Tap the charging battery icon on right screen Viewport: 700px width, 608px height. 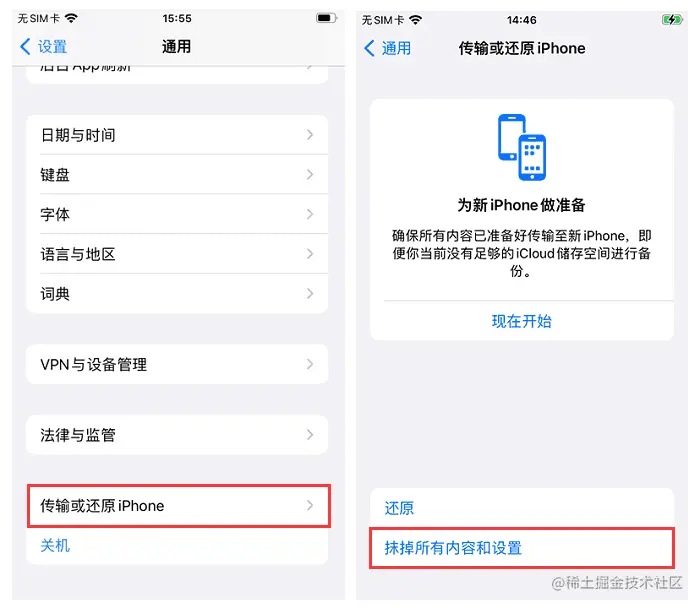tap(672, 20)
